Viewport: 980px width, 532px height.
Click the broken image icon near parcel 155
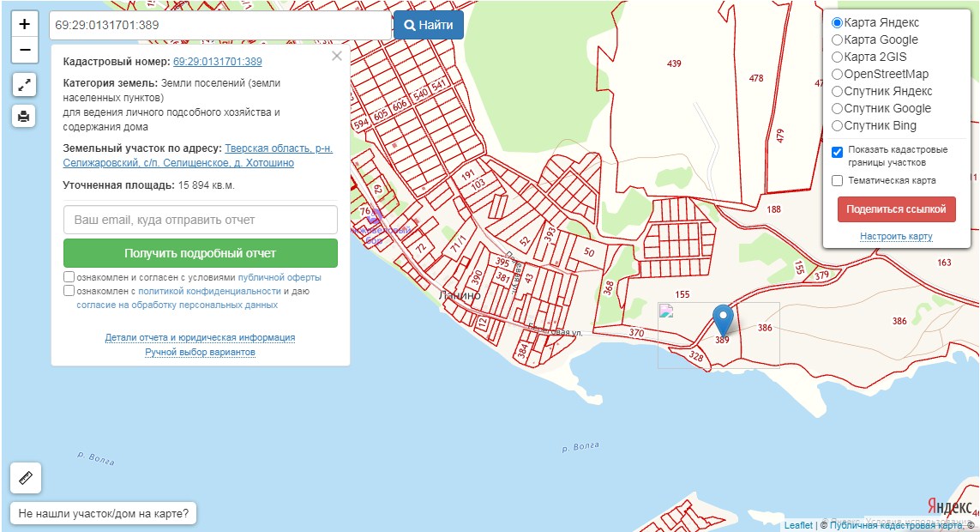click(x=666, y=311)
